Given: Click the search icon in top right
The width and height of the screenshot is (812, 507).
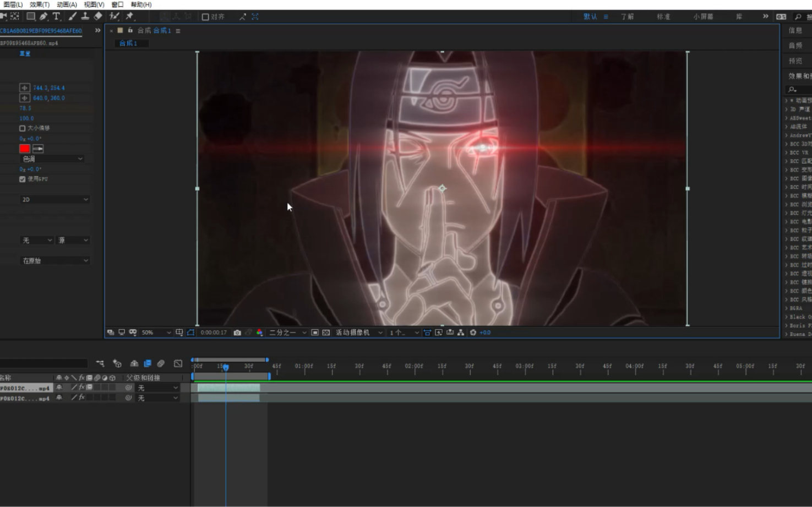Looking at the screenshot, I should (x=798, y=17).
